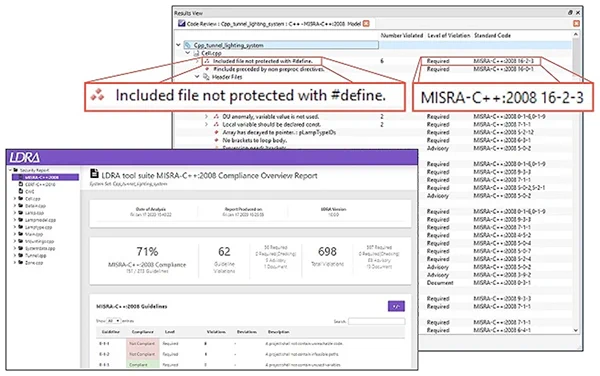
Task: Click the Systemdata.cpp folder icon
Action: [21, 248]
